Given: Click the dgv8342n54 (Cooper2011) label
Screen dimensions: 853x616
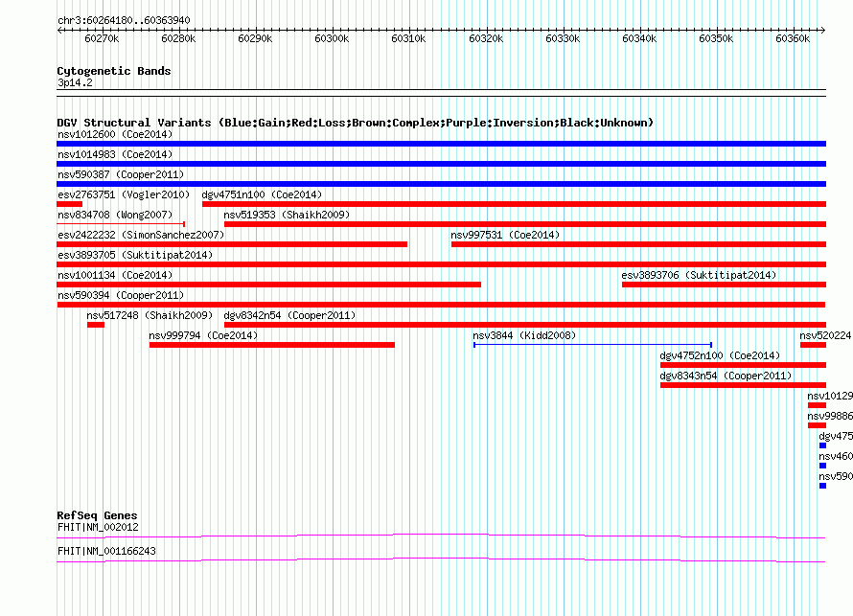Looking at the screenshot, I should click(290, 315).
